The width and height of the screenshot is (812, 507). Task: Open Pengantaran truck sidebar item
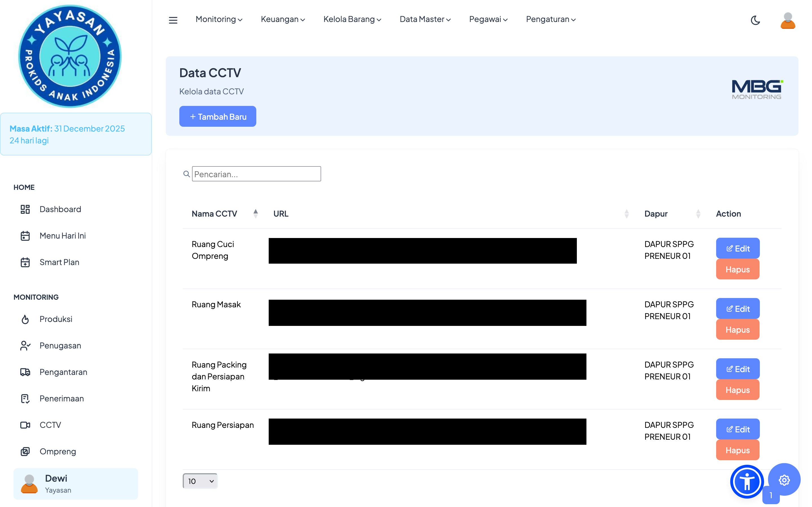[x=63, y=372]
